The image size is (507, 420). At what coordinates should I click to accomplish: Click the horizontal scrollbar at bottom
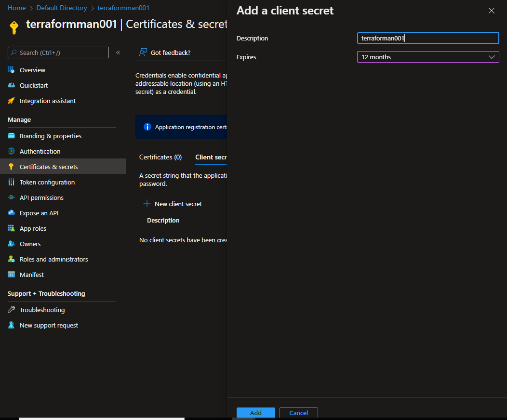pos(102,419)
